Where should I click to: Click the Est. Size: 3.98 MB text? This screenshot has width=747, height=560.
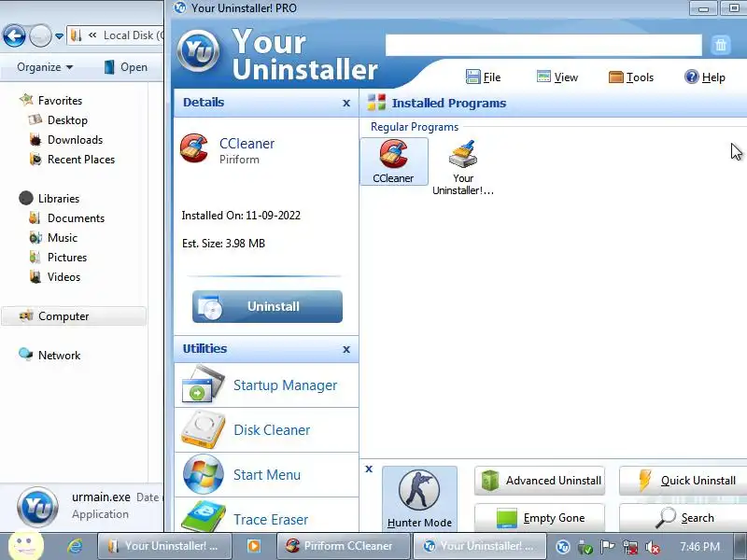223,244
